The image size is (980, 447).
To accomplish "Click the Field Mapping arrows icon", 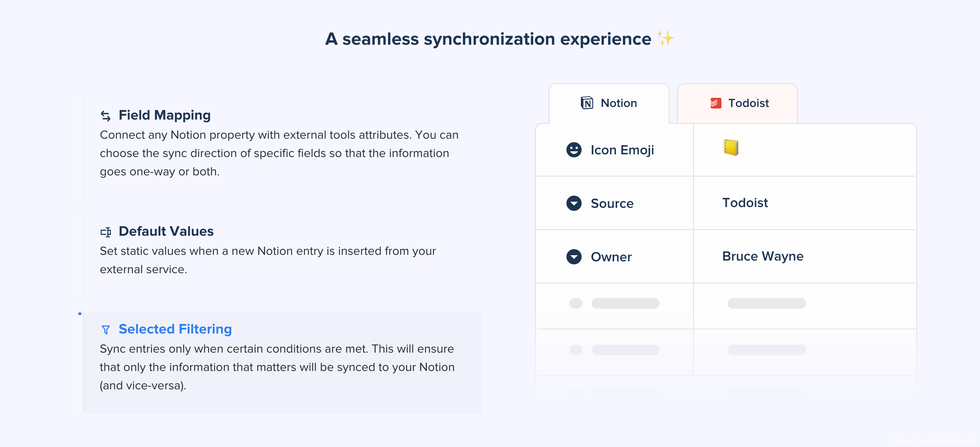I will coord(106,116).
